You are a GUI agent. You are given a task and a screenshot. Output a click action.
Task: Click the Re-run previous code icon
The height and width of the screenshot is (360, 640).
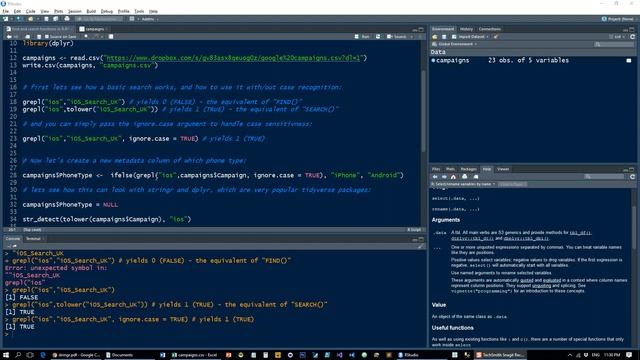pyautogui.click(x=378, y=37)
